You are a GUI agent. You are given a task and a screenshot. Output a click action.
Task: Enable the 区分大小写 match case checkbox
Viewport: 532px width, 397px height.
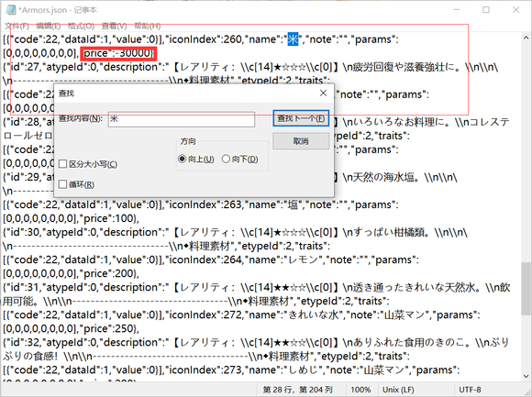[x=62, y=164]
